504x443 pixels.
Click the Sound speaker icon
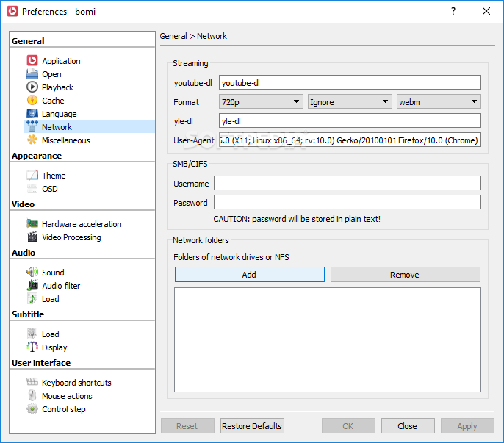tap(32, 272)
